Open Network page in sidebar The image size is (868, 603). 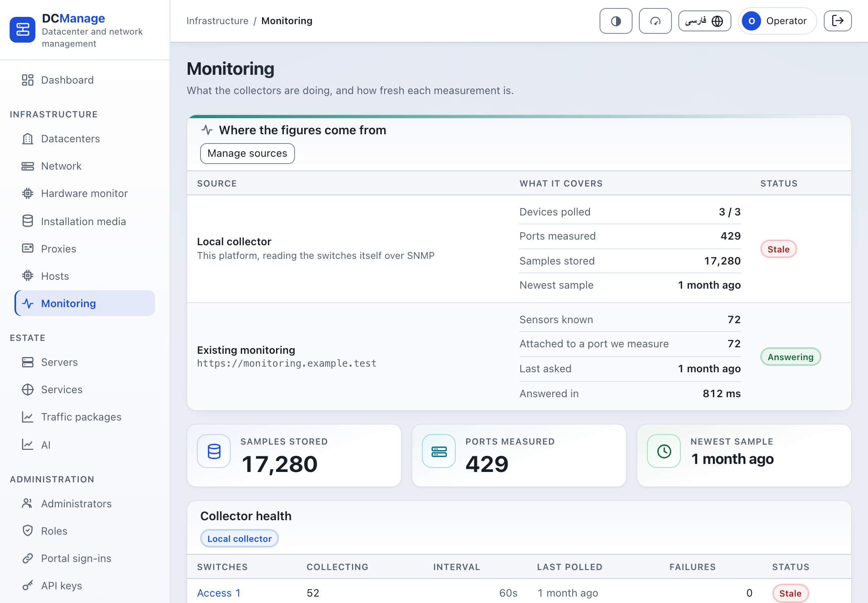[x=85, y=166]
